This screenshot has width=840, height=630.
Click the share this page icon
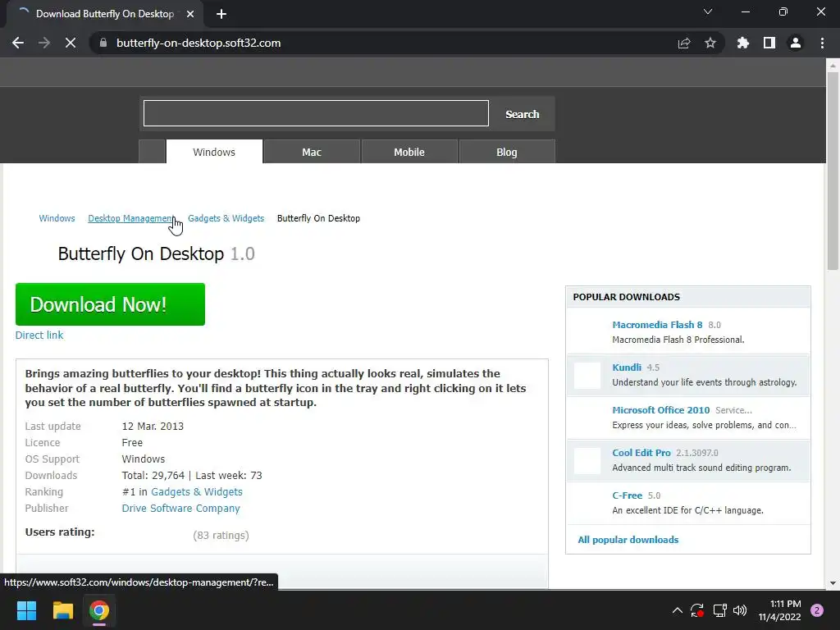pos(684,43)
